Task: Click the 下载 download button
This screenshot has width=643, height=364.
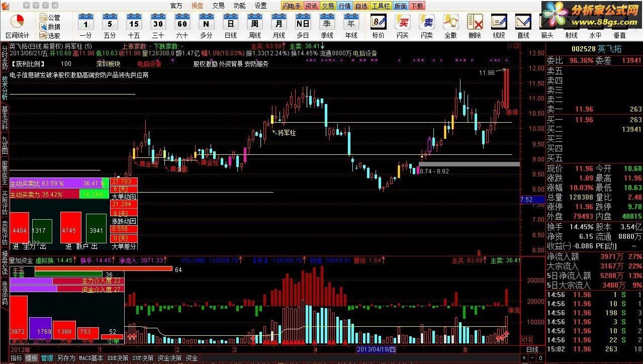Action: tap(417, 6)
